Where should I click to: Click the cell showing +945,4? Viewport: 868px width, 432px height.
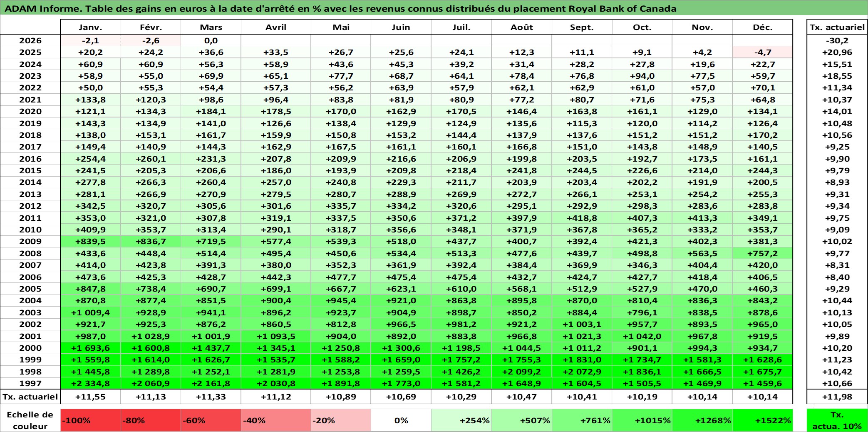341,301
